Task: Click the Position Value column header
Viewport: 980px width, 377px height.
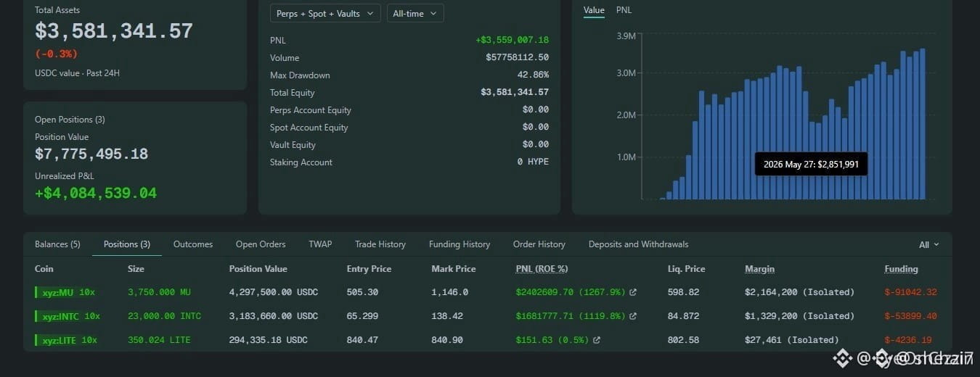Action: 258,269
